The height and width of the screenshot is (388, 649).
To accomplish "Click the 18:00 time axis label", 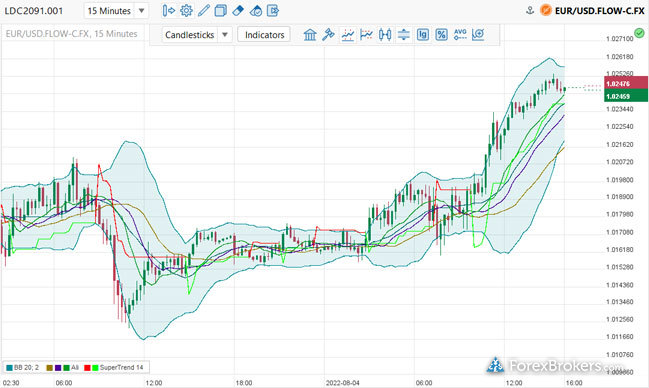I will [244, 383].
